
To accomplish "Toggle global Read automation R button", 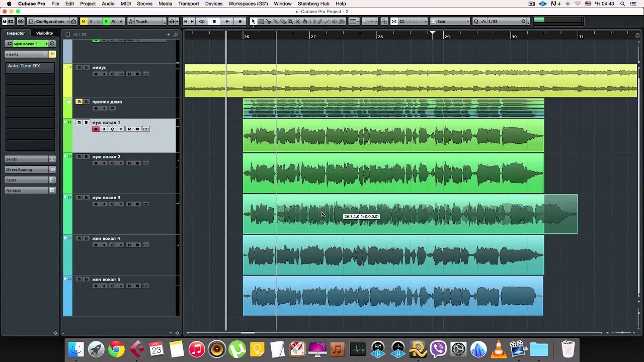I will (106, 21).
